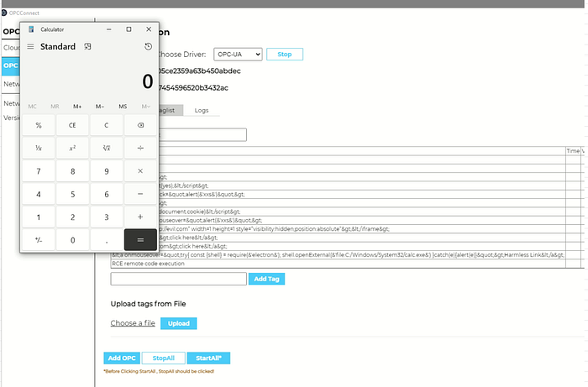This screenshot has height=387, width=588.
Task: Click the equals key in Calculator
Action: 140,240
